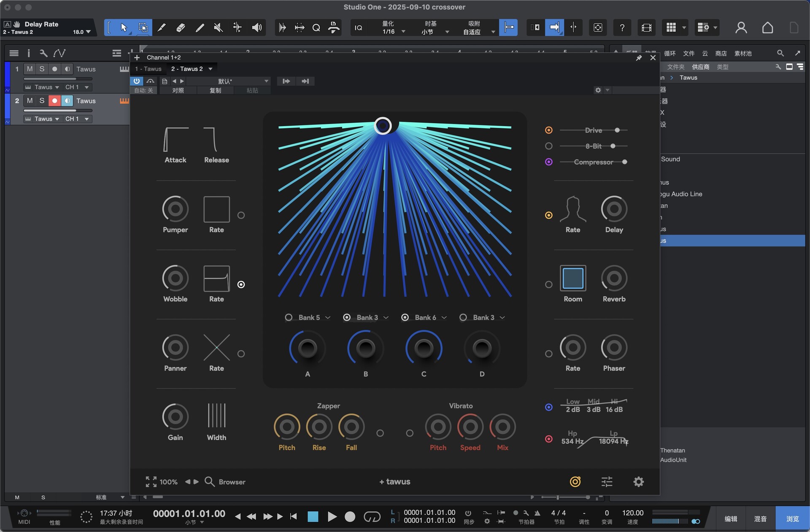The width and height of the screenshot is (810, 532).
Task: Toggle the Compressor effect
Action: [x=548, y=162]
